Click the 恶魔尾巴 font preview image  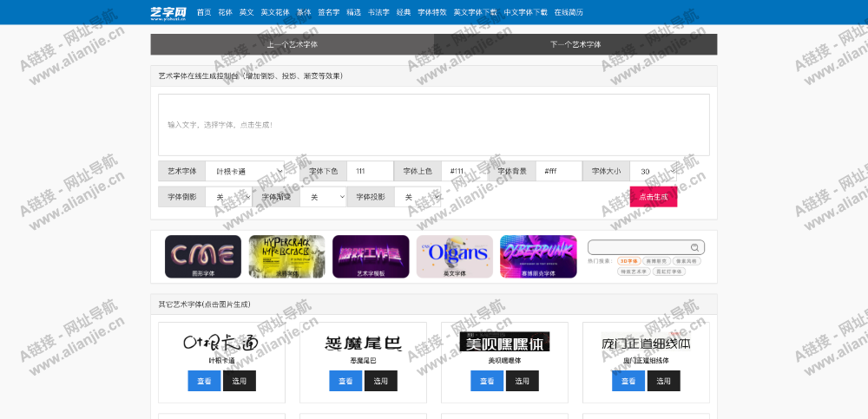tap(363, 344)
